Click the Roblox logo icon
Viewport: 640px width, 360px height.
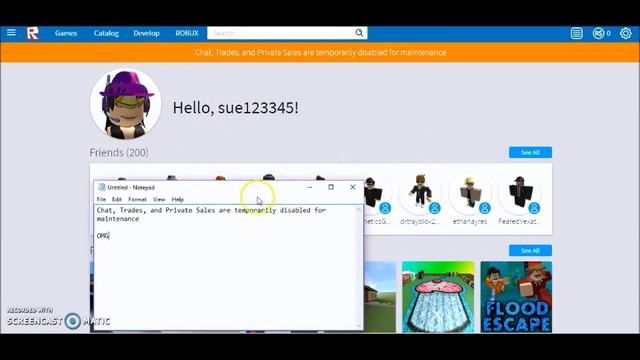(33, 33)
